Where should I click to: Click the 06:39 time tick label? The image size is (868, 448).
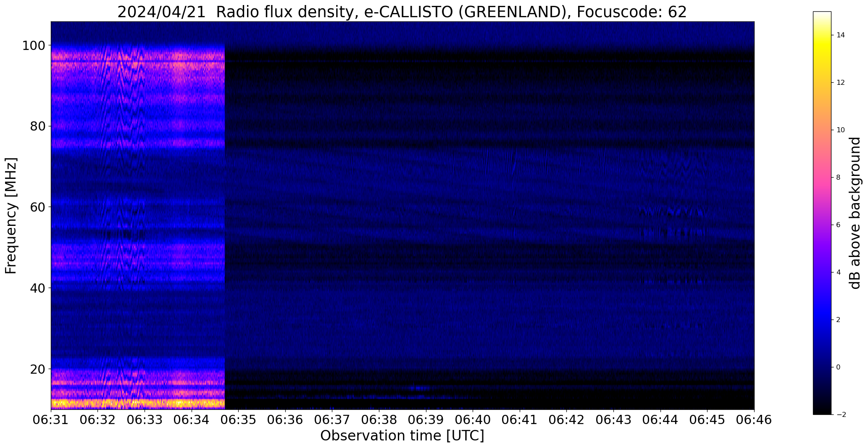(426, 420)
